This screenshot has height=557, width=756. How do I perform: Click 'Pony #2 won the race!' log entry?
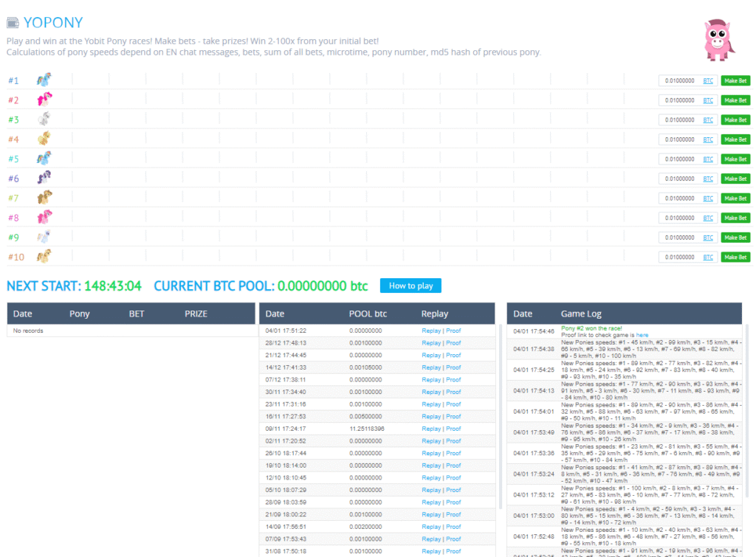click(x=591, y=328)
